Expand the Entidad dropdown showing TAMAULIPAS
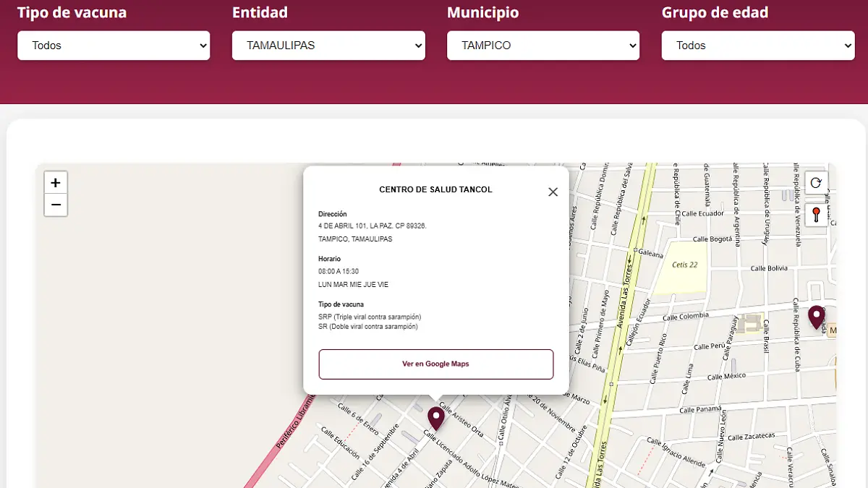This screenshot has height=488, width=868. coord(328,46)
